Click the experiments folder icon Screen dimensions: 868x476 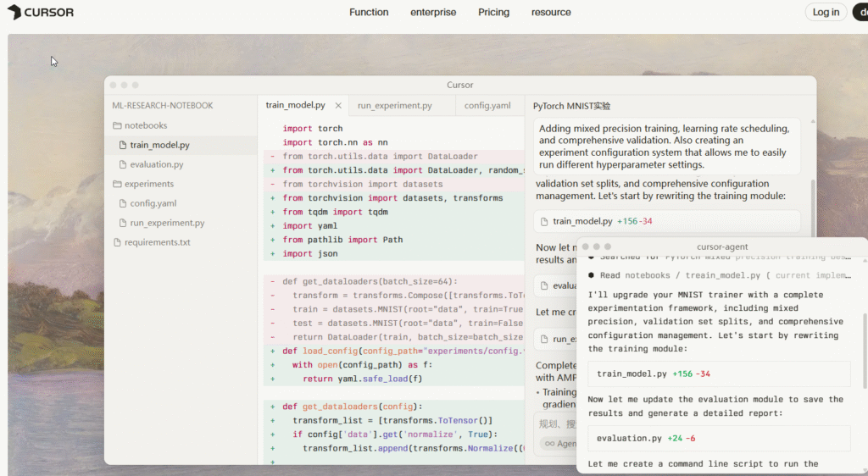pos(117,184)
